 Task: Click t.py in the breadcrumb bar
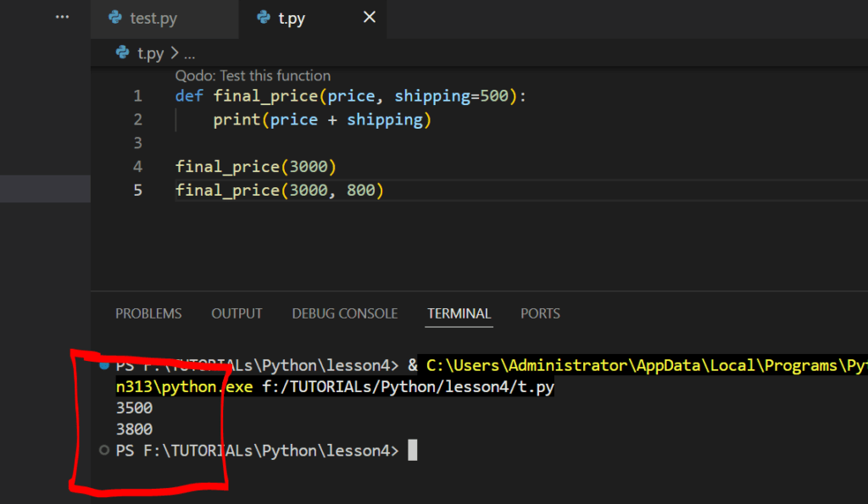coord(151,53)
